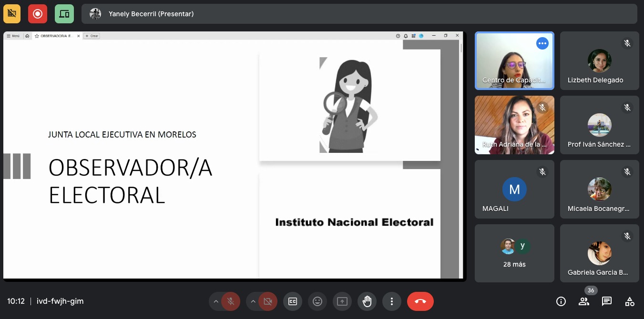Click the home icon in shared window toolbar
Viewport: 644px width, 319px height.
coord(27,36)
